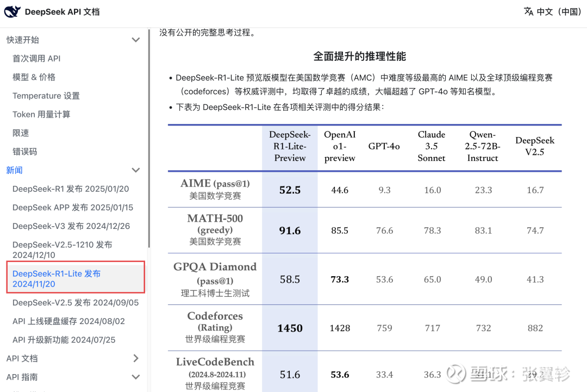Click GPQA Diamond row label
This screenshot has width=587, height=392.
point(215,279)
